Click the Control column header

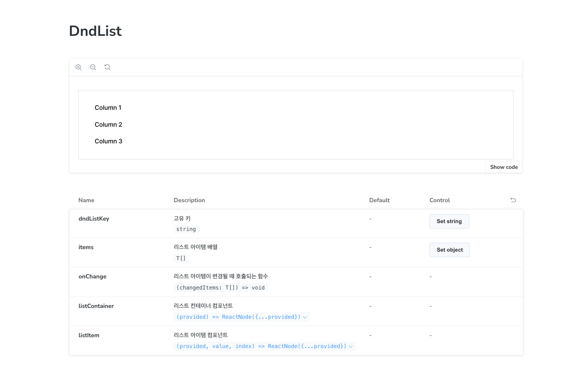pos(439,200)
